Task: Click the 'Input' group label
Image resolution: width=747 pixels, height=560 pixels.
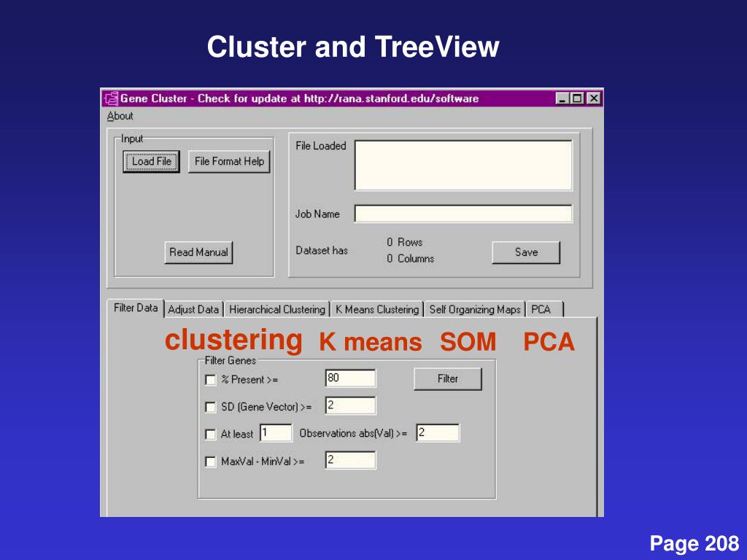Action: [132, 139]
